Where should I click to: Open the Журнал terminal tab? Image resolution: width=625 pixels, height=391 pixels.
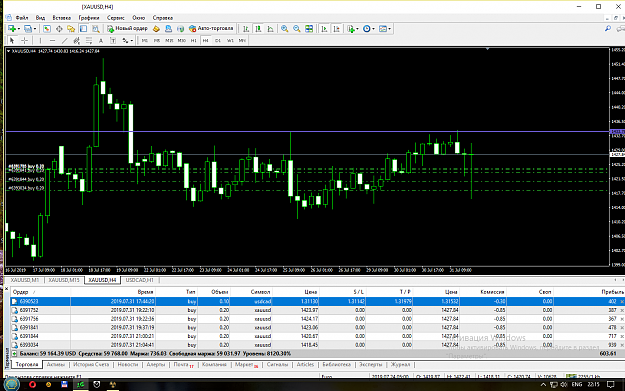400,364
